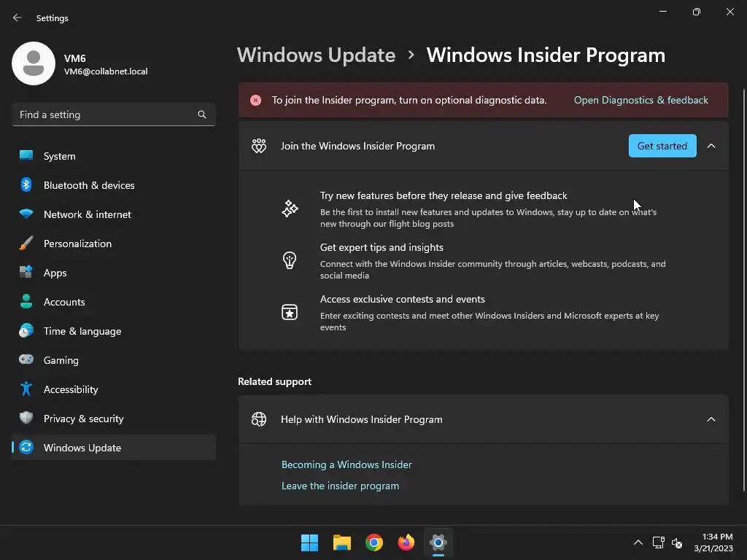Collapse the Join Windows Insider Program section
This screenshot has height=560, width=747.
[x=711, y=146]
